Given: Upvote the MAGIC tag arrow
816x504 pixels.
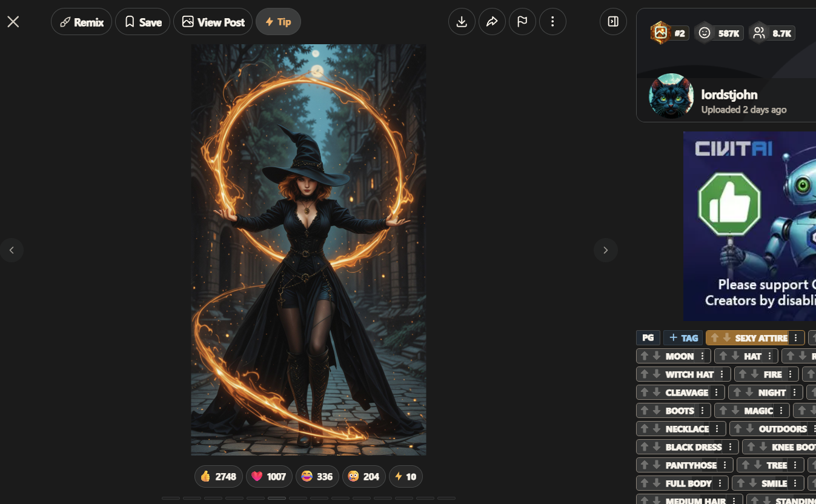Looking at the screenshot, I should pyautogui.click(x=723, y=411).
